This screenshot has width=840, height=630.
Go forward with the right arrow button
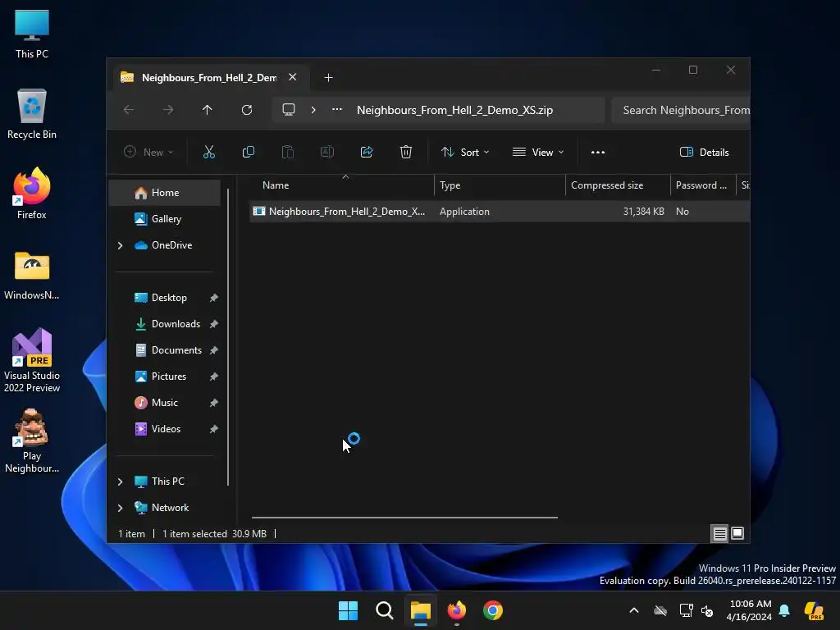tap(168, 110)
